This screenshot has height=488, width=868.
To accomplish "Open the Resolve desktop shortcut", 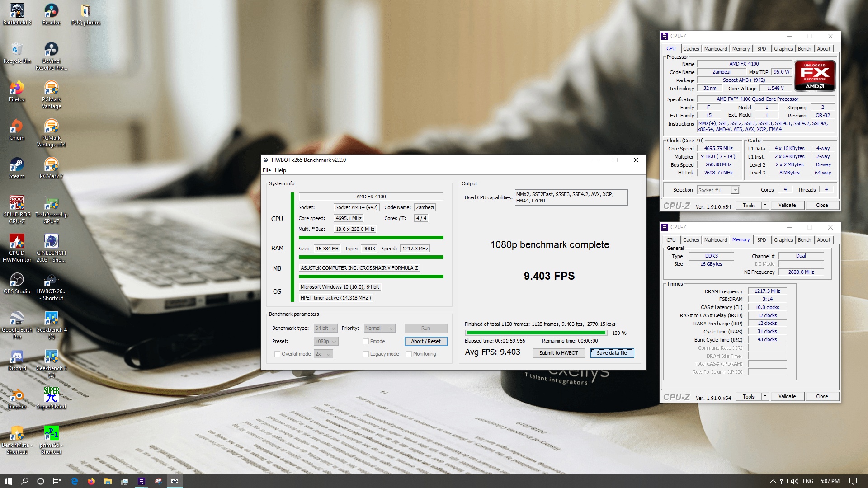I will tap(51, 14).
